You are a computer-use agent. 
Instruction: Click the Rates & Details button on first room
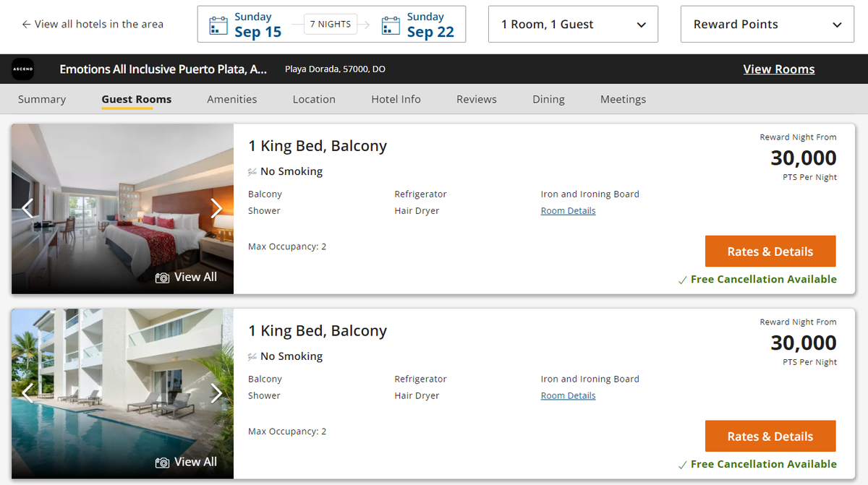pos(770,251)
